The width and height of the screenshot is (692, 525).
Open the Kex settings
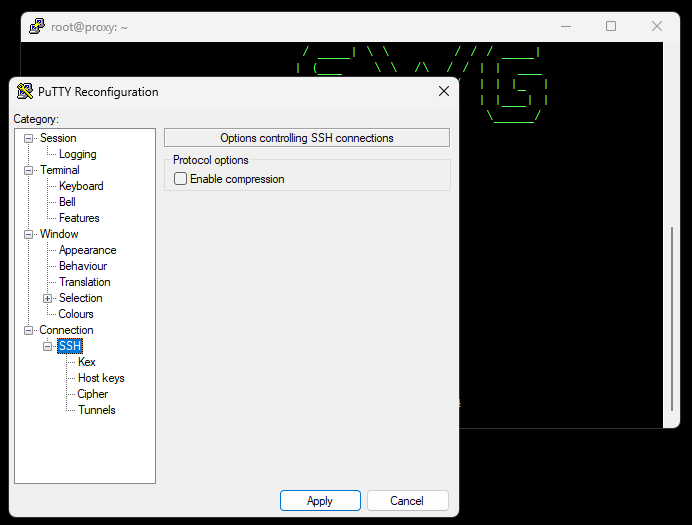(x=86, y=362)
